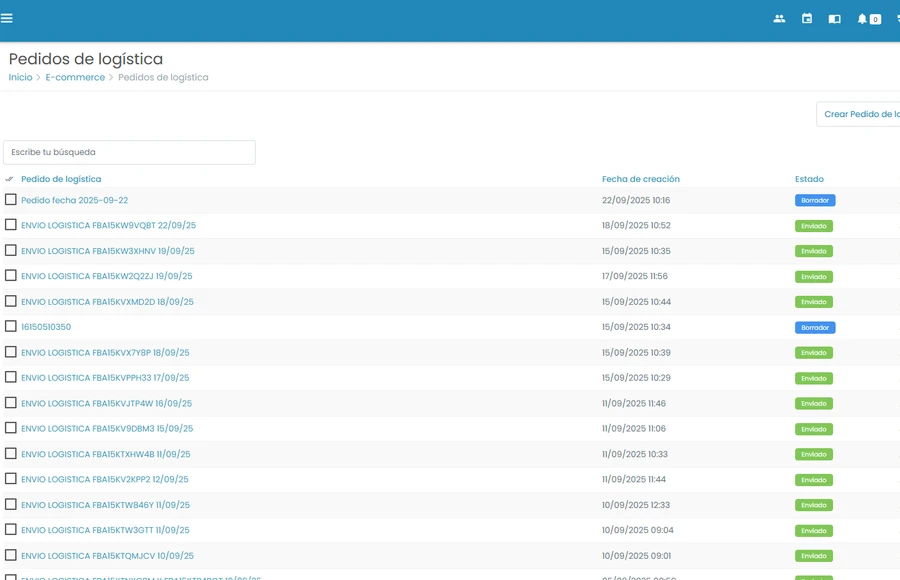Open ENVIO LOGISTICA FBA15KTW3GTT 11/09/25

105,530
